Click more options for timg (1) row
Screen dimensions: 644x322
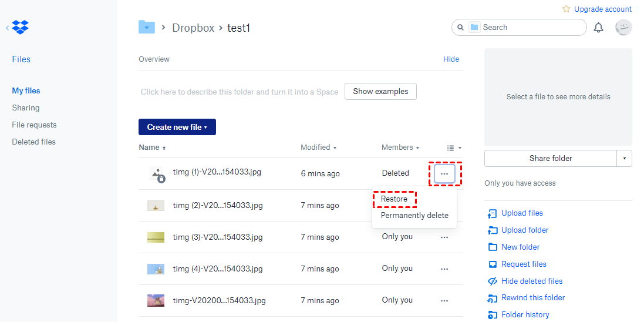click(444, 174)
